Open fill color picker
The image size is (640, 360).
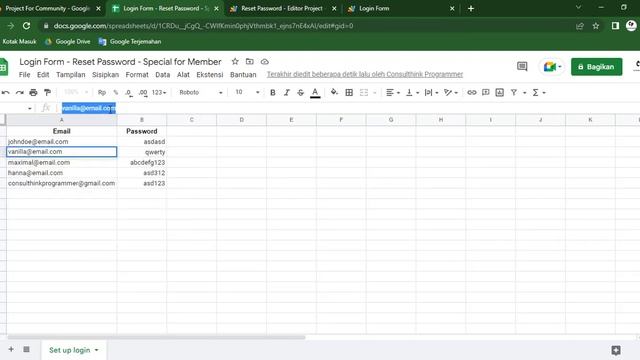[334, 93]
